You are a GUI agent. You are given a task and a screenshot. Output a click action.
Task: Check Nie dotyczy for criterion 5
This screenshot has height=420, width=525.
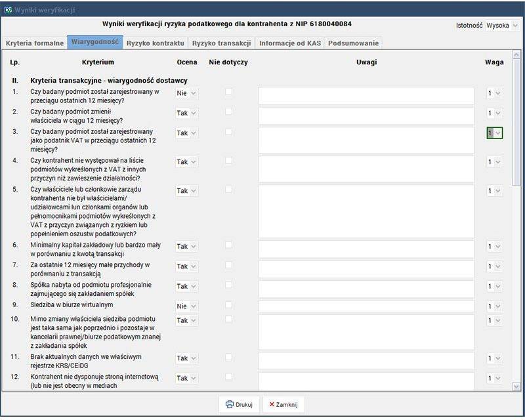click(x=228, y=189)
